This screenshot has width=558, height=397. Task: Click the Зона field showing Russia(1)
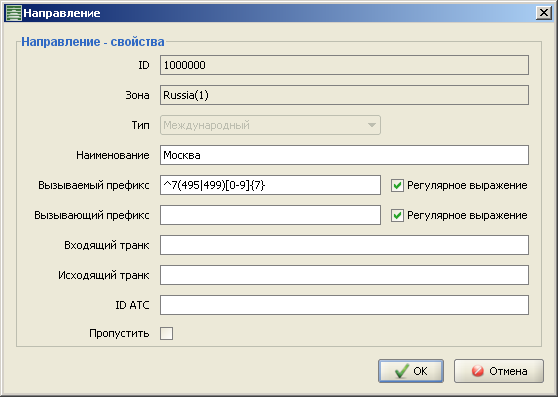[x=344, y=95]
